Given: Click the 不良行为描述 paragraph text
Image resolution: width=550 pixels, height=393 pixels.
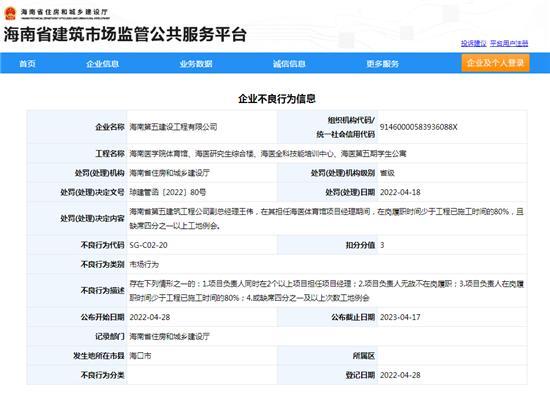Looking at the screenshot, I should pos(327,291).
